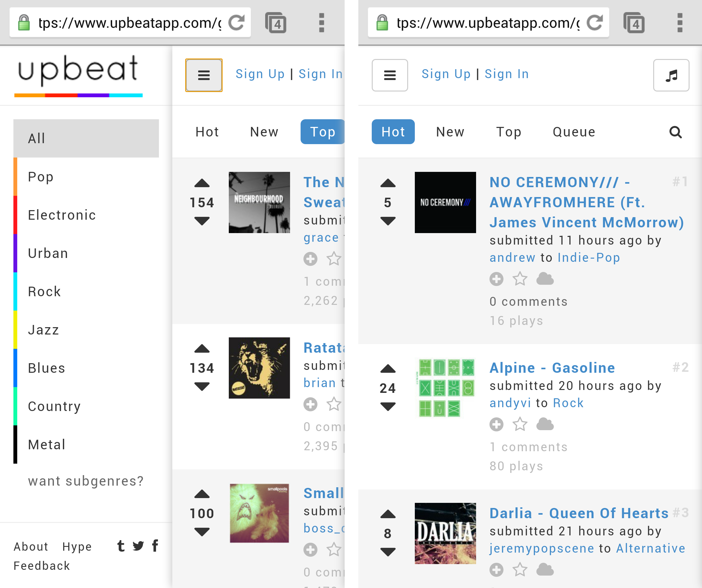Screen dimensions: 702x588
Task: Select the Hot tab in right screen
Action: (x=393, y=132)
